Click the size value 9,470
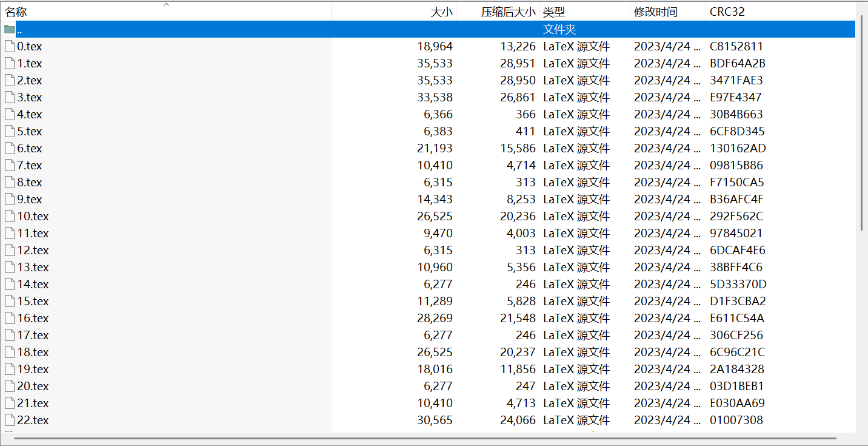The width and height of the screenshot is (868, 446). click(x=438, y=233)
